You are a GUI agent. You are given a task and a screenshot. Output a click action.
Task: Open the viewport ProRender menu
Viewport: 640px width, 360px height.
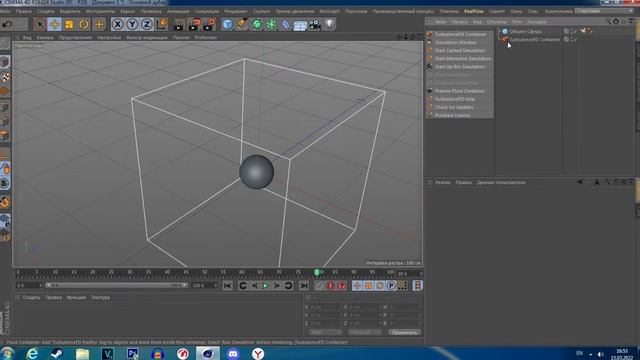(x=206, y=38)
